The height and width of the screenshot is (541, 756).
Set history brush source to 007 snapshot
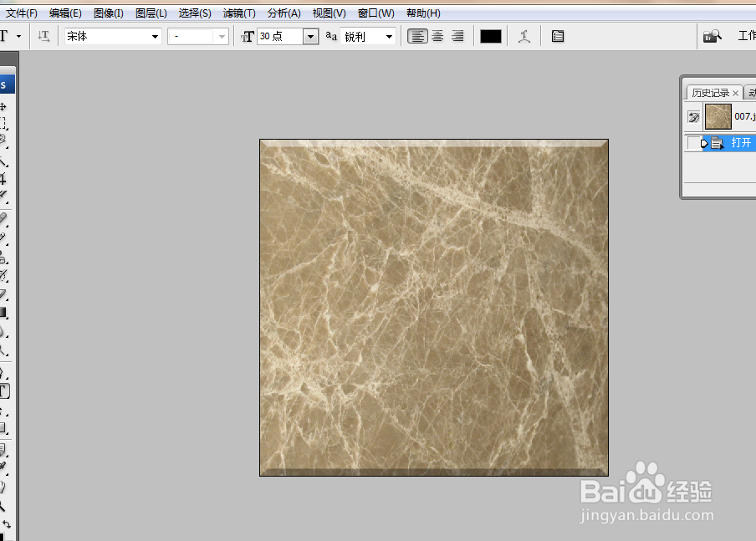693,117
